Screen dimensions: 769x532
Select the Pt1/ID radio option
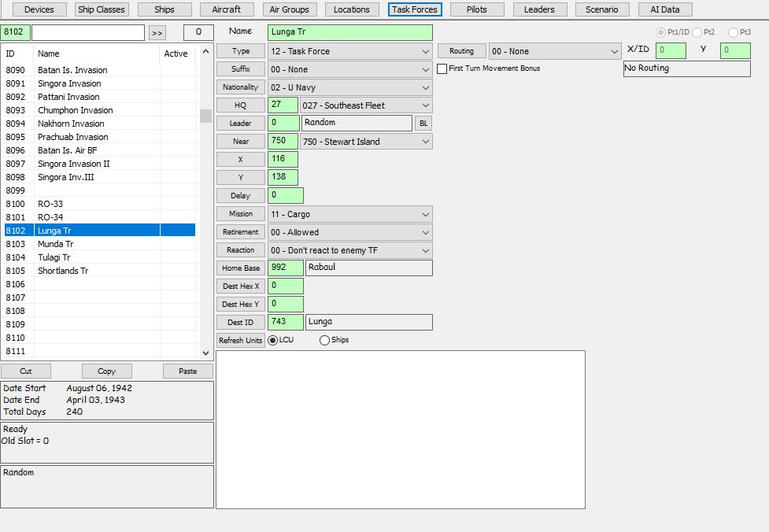[660, 32]
